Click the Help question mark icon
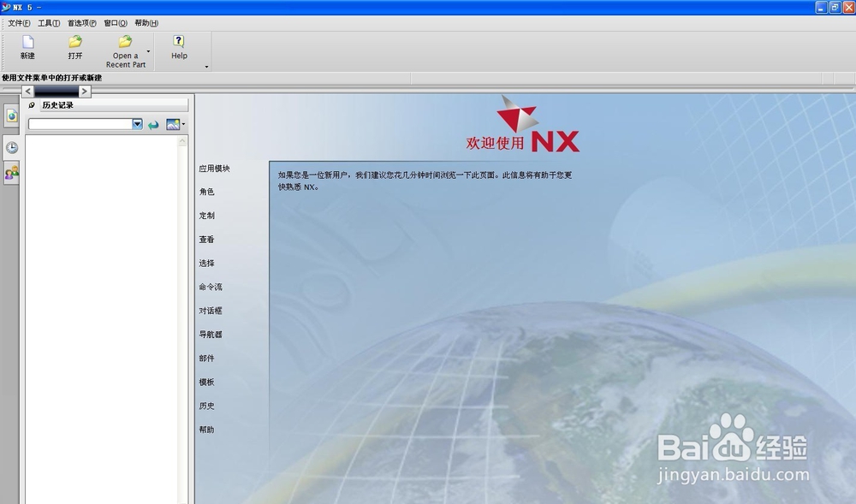 pyautogui.click(x=178, y=42)
